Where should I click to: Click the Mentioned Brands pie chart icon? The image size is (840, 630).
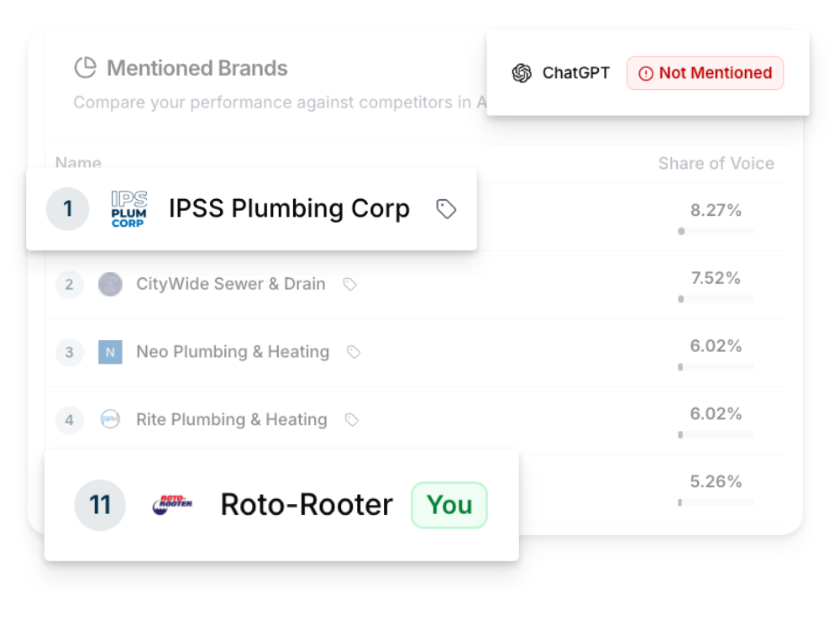click(x=85, y=68)
